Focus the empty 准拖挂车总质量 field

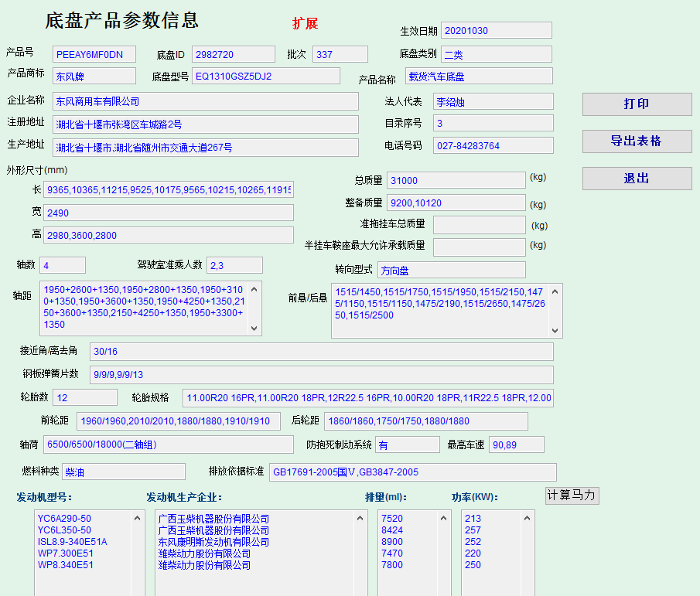(480, 225)
